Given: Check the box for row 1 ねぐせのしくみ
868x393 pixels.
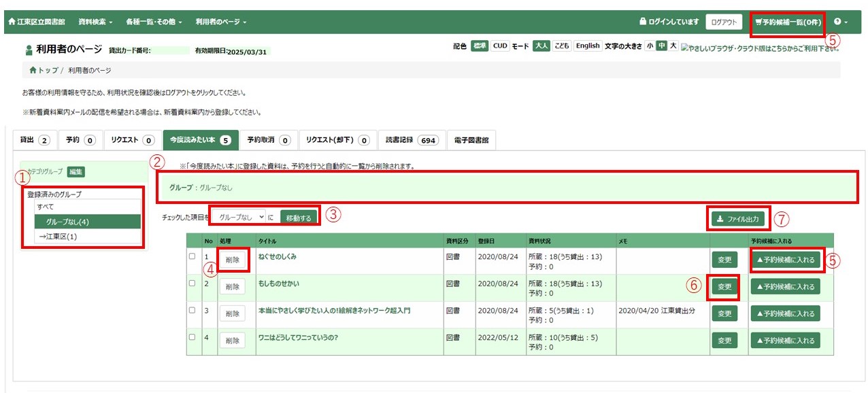Looking at the screenshot, I should point(192,256).
